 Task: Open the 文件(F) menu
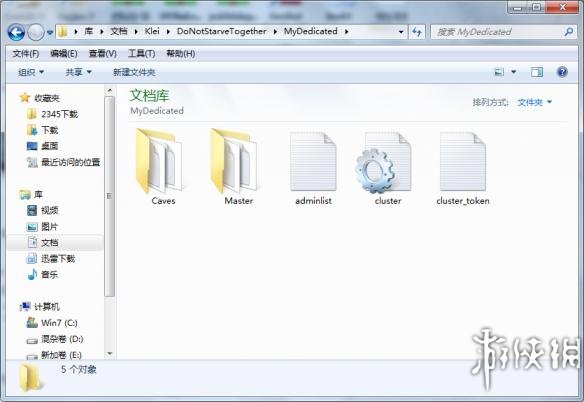(26, 54)
